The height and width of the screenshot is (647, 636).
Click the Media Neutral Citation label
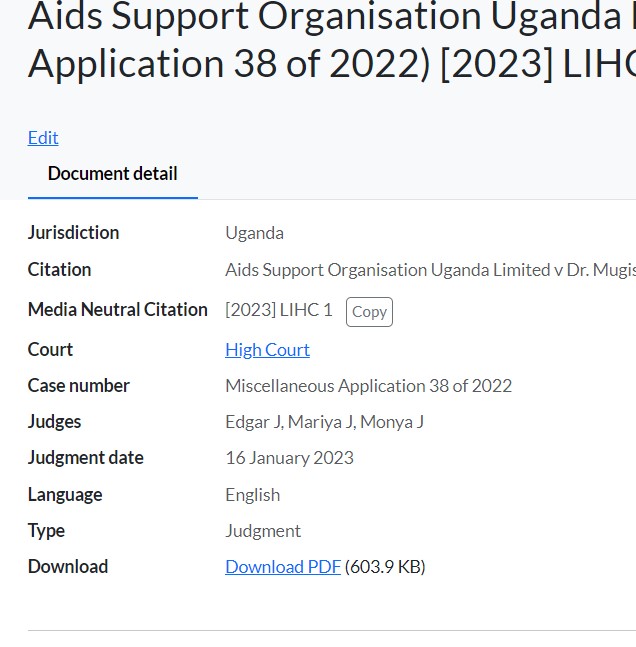117,310
